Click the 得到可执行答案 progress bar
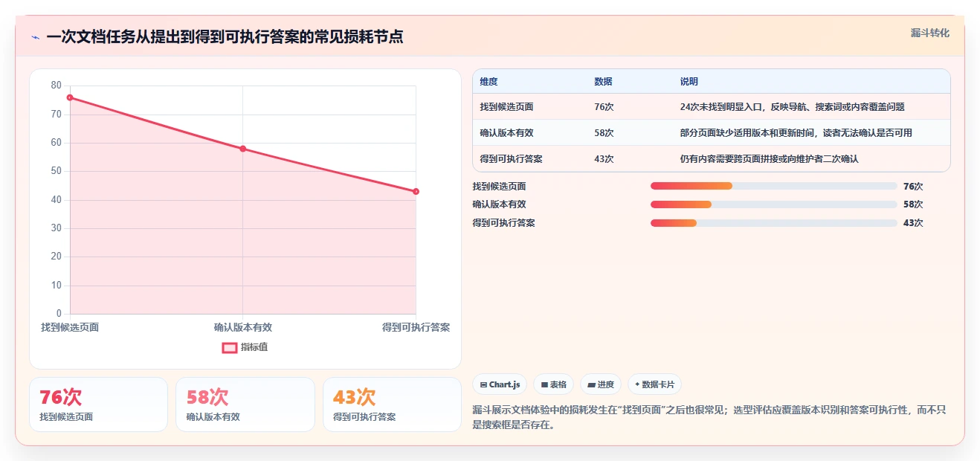The height and width of the screenshot is (461, 980). [773, 223]
